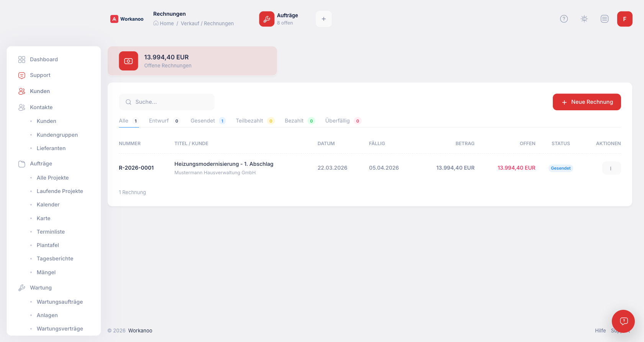
Task: Open Verkauf / Rechnungen breadcrumb
Action: pos(207,23)
